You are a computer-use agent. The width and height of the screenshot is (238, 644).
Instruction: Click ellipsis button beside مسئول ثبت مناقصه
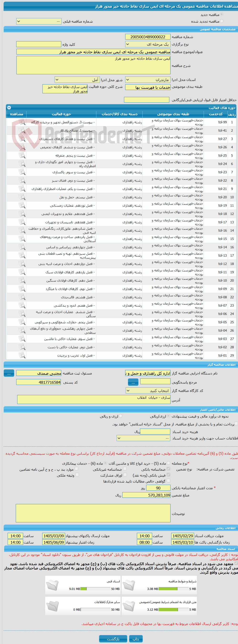(9, 373)
